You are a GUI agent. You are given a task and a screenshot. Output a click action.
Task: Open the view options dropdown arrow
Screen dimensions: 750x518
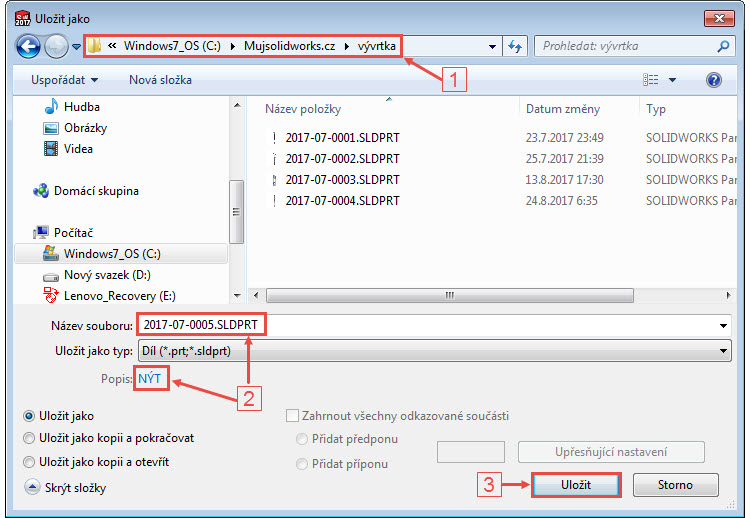point(672,80)
